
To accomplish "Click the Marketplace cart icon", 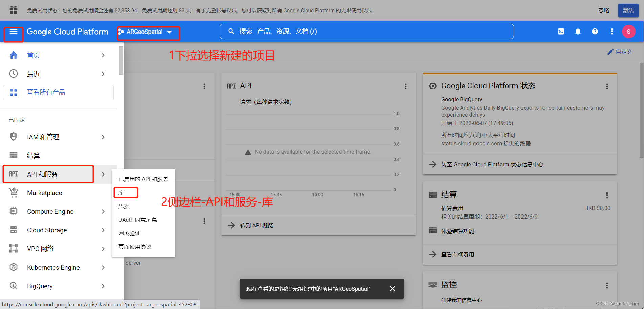I will 14,192.
